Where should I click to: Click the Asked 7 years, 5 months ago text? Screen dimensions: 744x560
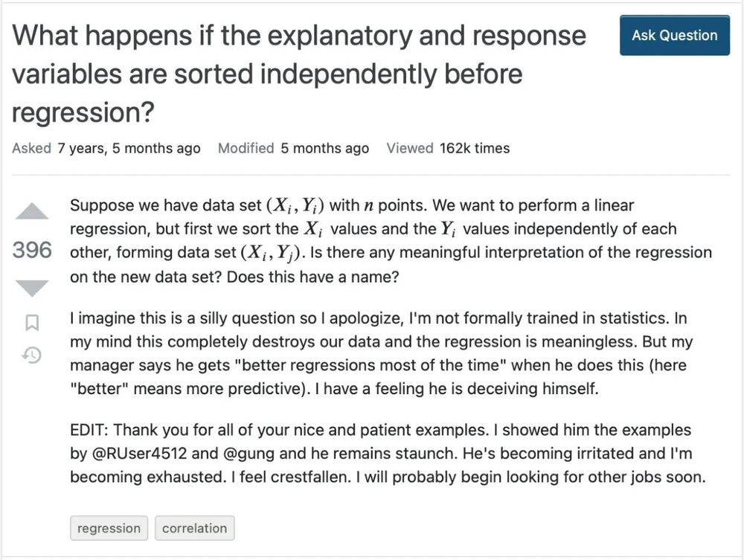coord(106,149)
